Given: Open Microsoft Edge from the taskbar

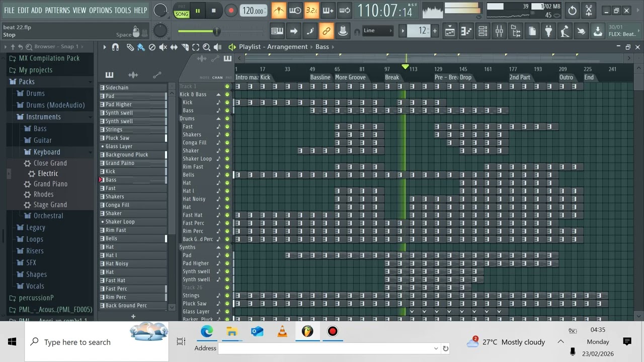Looking at the screenshot, I should (207, 331).
